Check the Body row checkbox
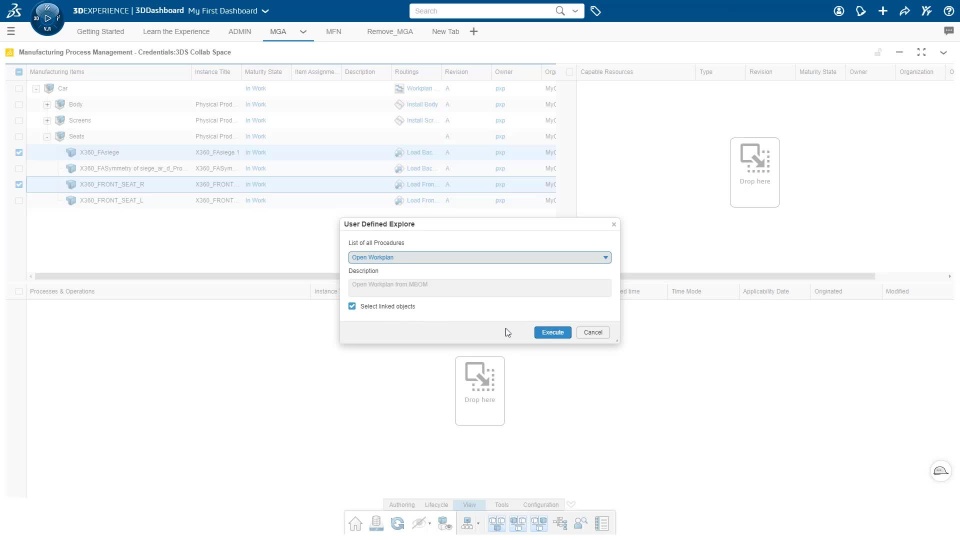 pos(19,105)
